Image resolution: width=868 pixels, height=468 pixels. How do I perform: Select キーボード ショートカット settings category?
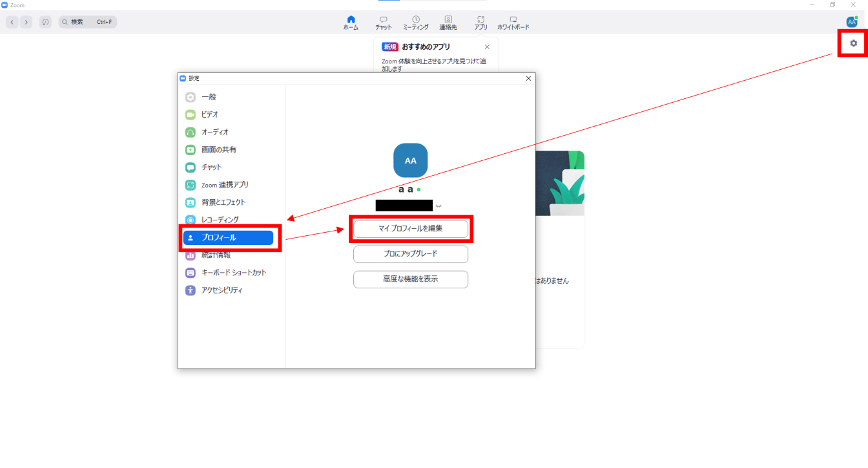click(229, 273)
